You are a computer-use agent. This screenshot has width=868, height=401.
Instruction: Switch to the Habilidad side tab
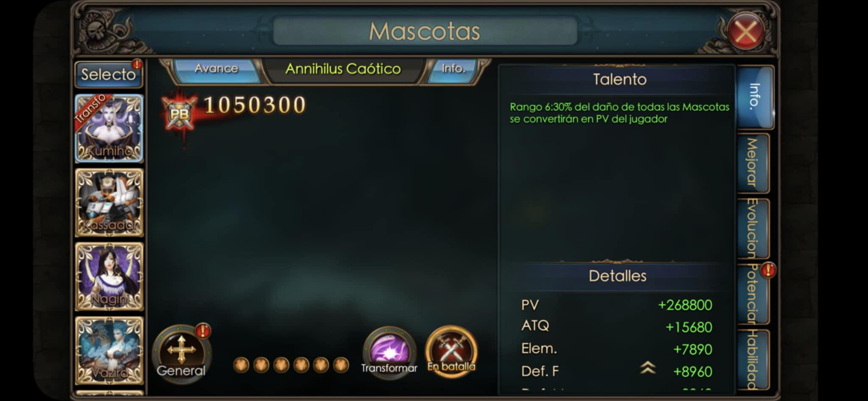coord(754,359)
